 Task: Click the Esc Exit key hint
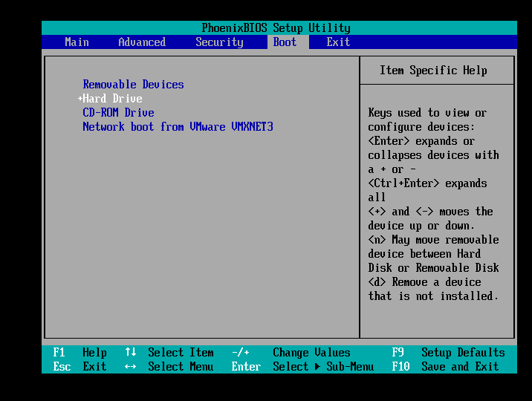coord(80,366)
